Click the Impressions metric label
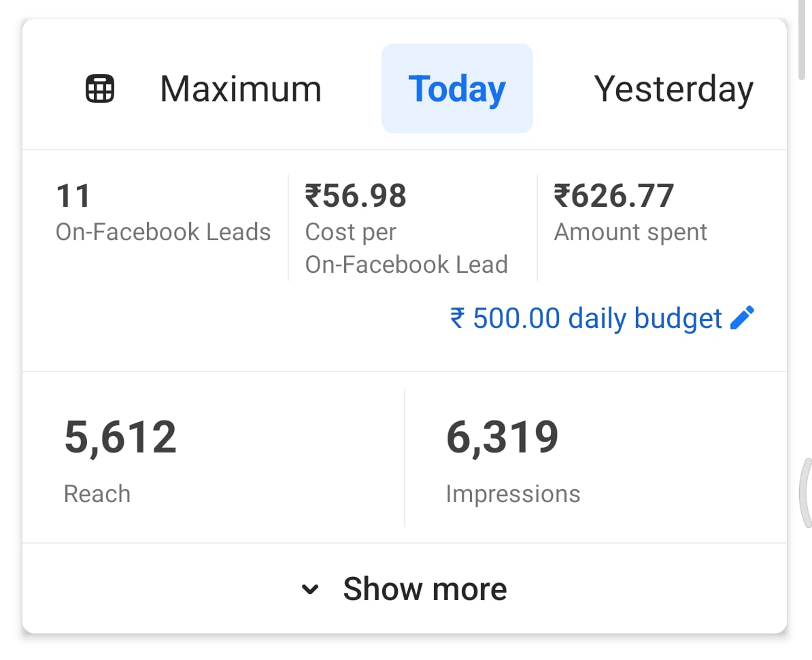The height and width of the screenshot is (660, 812). point(513,493)
